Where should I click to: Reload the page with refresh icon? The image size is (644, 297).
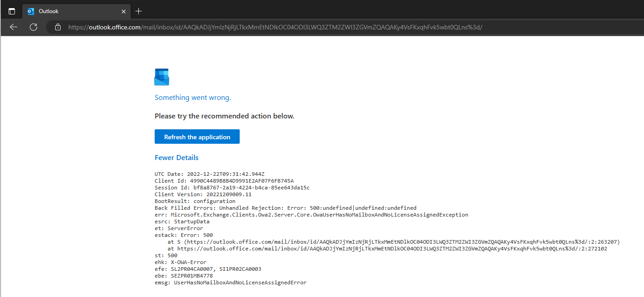tap(33, 27)
